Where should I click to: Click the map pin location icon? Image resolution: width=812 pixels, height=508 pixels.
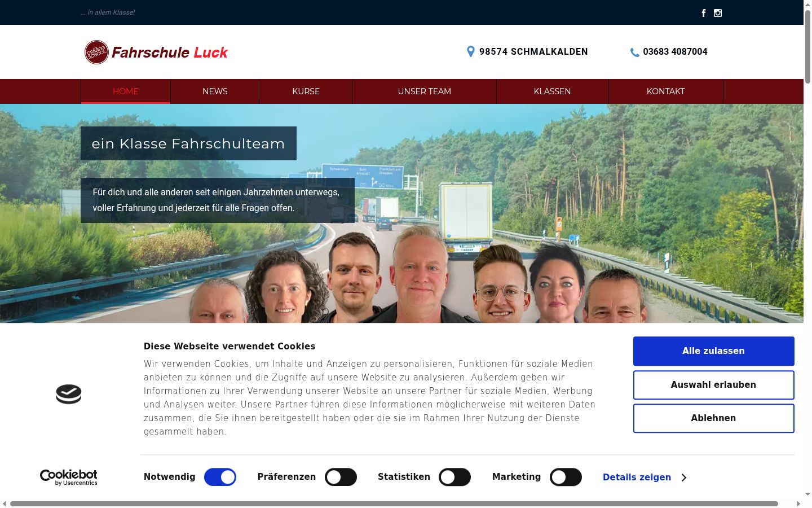point(471,51)
